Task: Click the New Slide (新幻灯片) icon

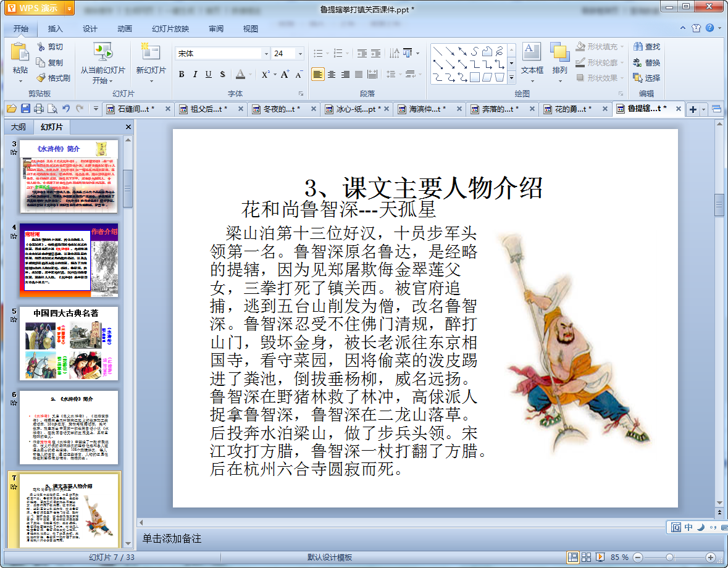Action: click(x=151, y=51)
